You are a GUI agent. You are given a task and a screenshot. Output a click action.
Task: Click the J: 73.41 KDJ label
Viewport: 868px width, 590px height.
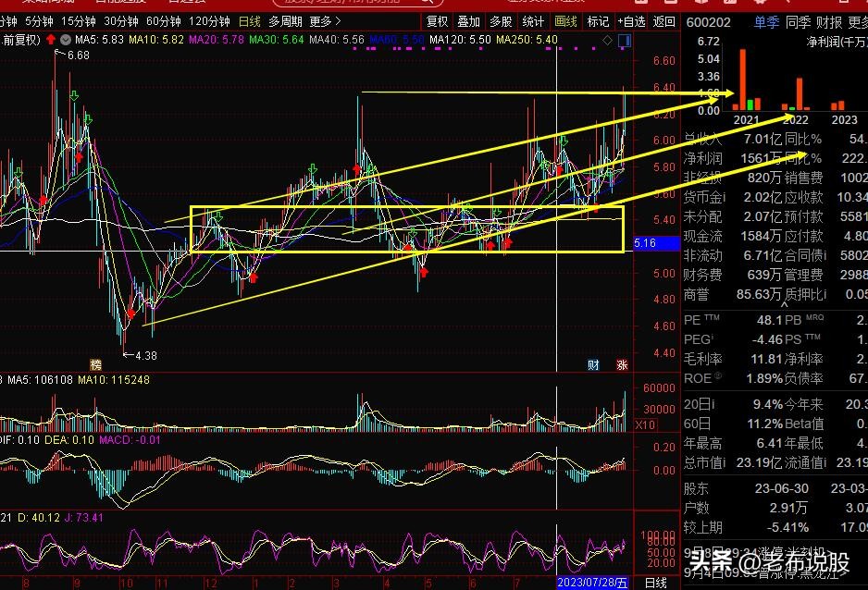(x=83, y=518)
